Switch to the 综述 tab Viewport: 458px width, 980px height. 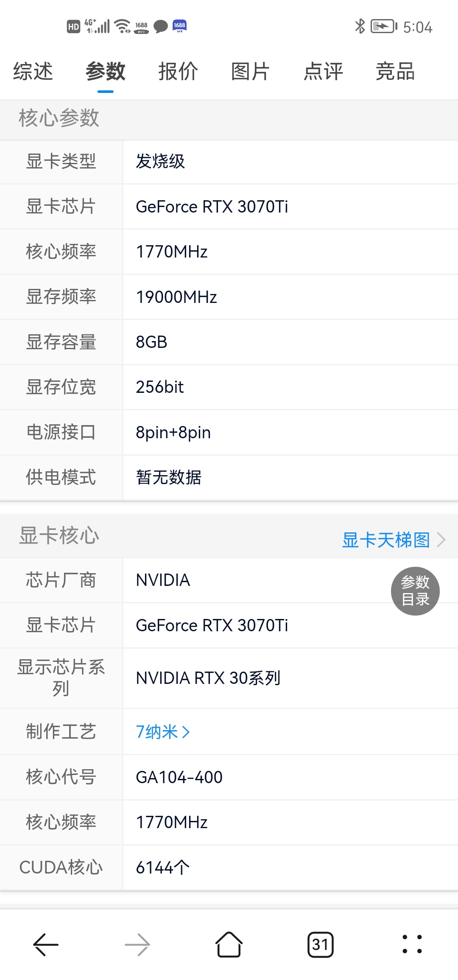[x=33, y=71]
